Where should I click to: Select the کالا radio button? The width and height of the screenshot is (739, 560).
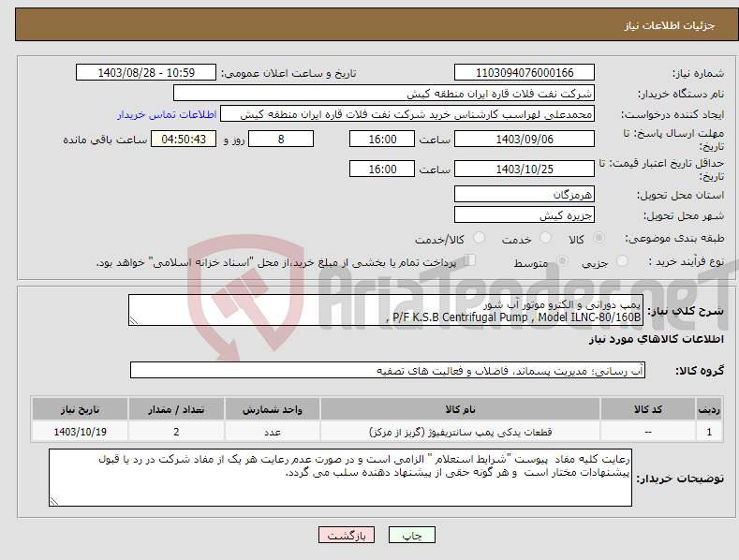tap(599, 238)
